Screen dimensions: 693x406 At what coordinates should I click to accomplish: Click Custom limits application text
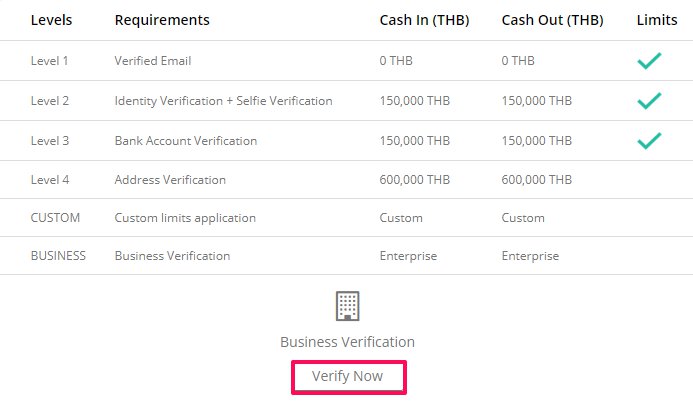point(185,218)
